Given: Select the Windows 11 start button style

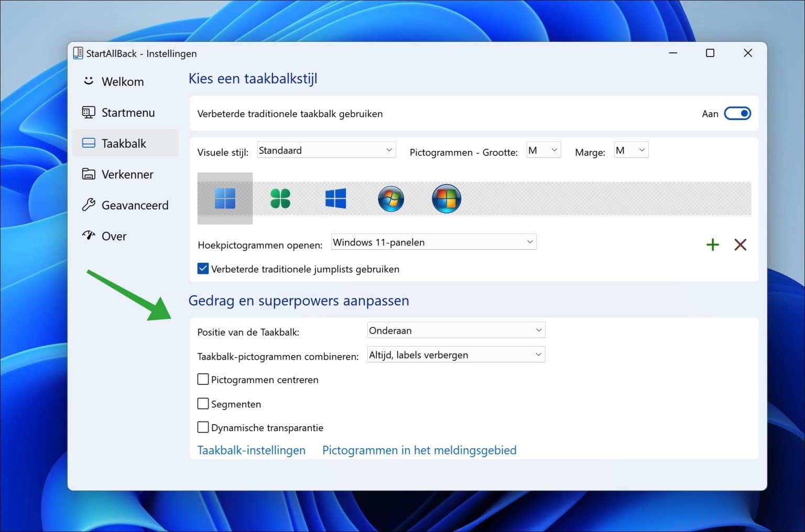Looking at the screenshot, I should coord(224,199).
